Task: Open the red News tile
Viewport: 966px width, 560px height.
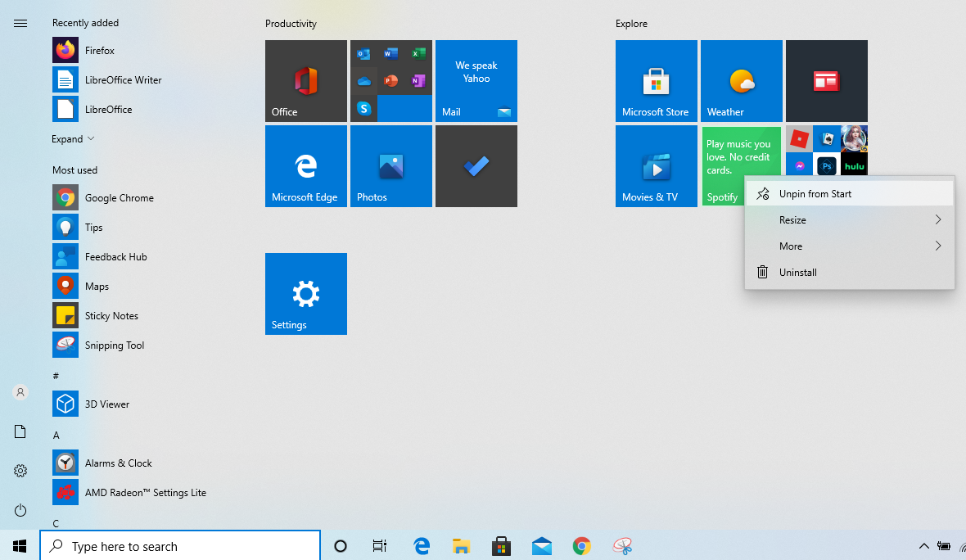Action: 826,81
